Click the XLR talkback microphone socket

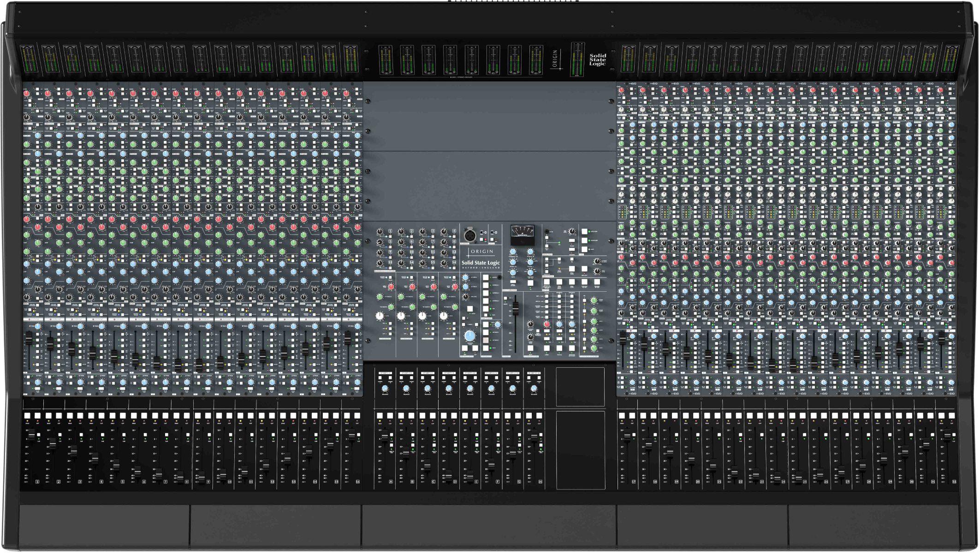pyautogui.click(x=469, y=235)
